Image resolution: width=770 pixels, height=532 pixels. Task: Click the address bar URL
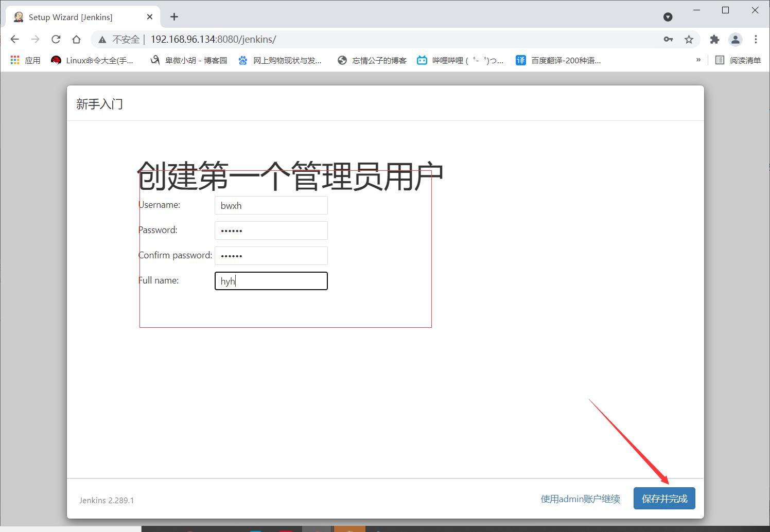[x=213, y=39]
